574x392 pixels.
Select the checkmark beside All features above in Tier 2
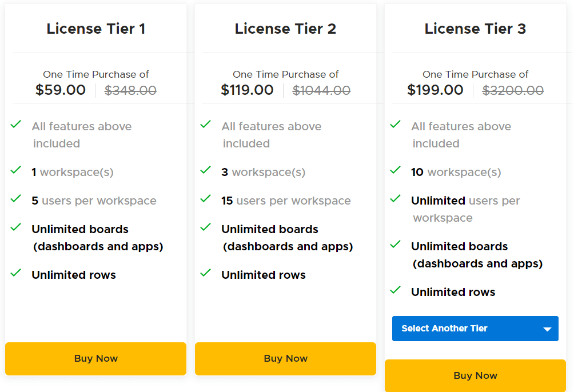tap(206, 124)
